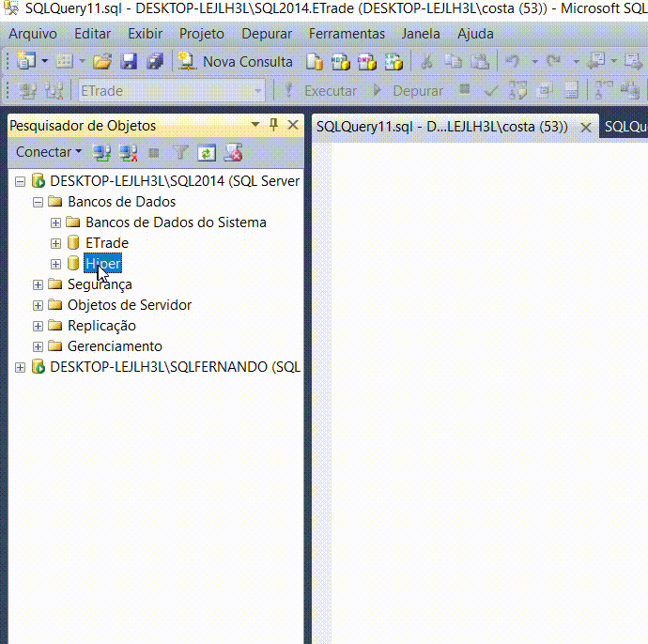Expand the Objetos de Servidor folder
This screenshot has height=644, width=648.
pyautogui.click(x=38, y=305)
